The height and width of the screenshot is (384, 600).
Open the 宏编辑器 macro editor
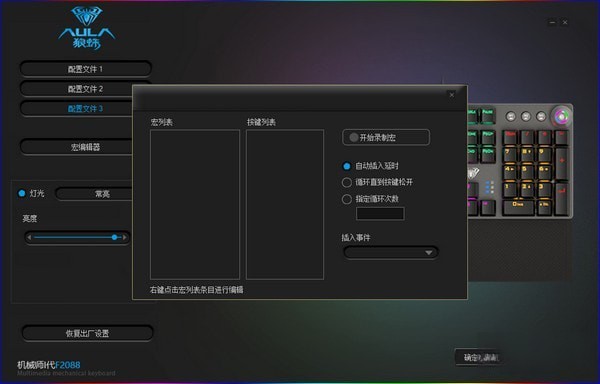click(77, 147)
